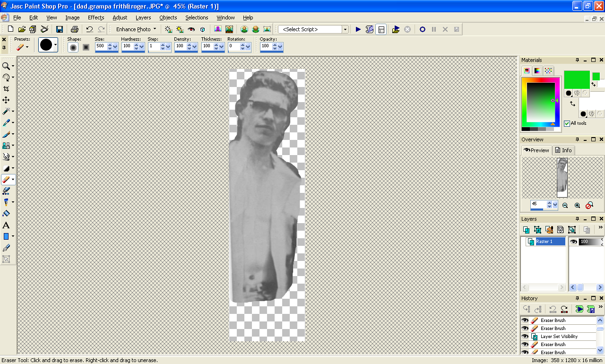Image resolution: width=605 pixels, height=364 pixels.
Task: Open the Hardness value dropdown arrow
Action: (142, 46)
